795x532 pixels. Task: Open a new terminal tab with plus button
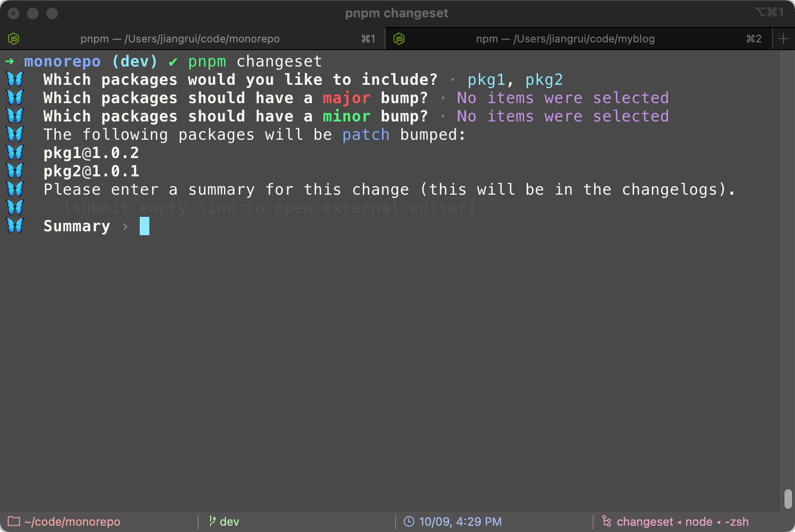(783, 39)
